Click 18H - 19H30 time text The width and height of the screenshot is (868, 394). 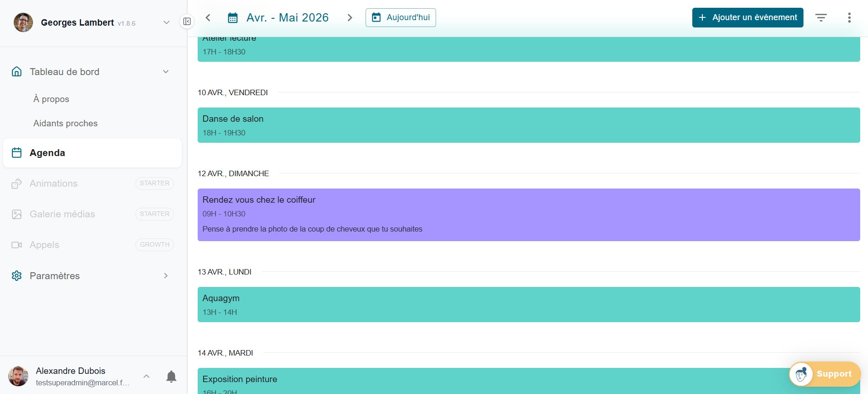pos(224,133)
